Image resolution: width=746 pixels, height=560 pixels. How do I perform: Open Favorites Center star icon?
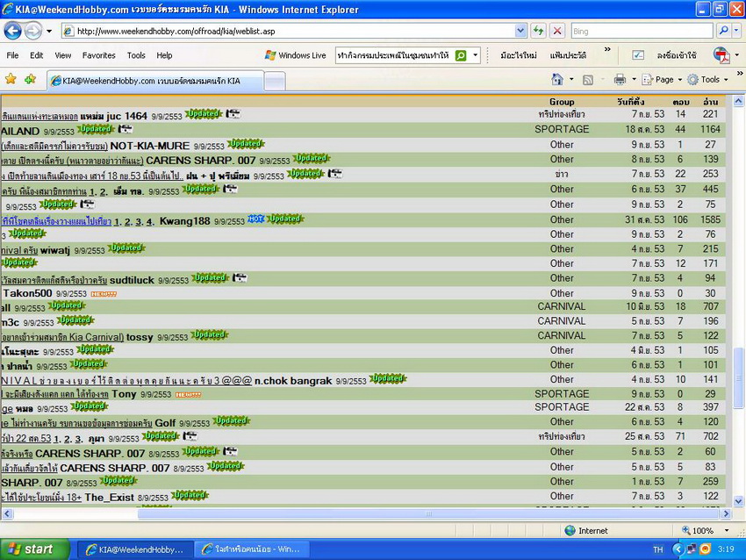pyautogui.click(x=11, y=79)
